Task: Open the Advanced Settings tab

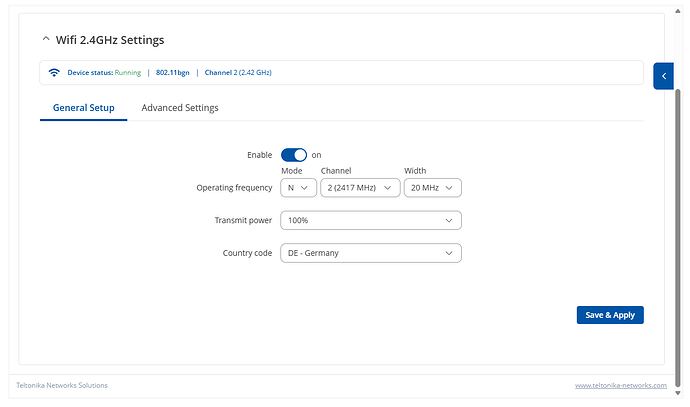Action: pos(180,108)
